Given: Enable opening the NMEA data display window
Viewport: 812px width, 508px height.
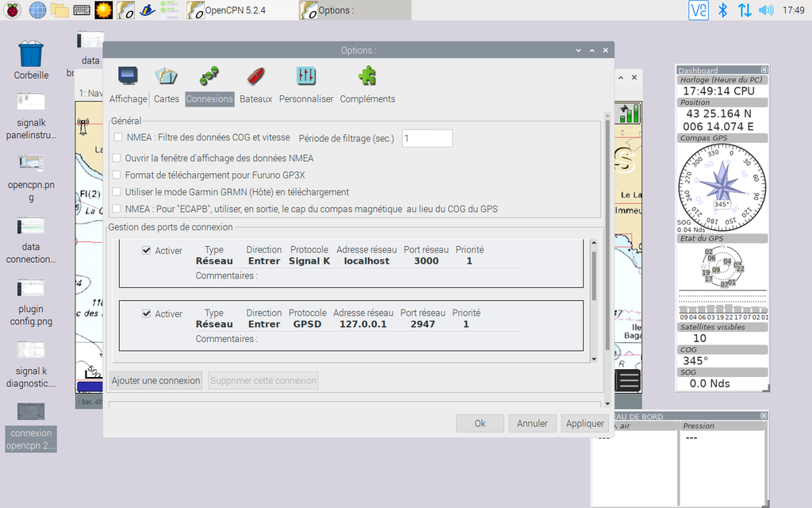Looking at the screenshot, I should click(x=117, y=158).
